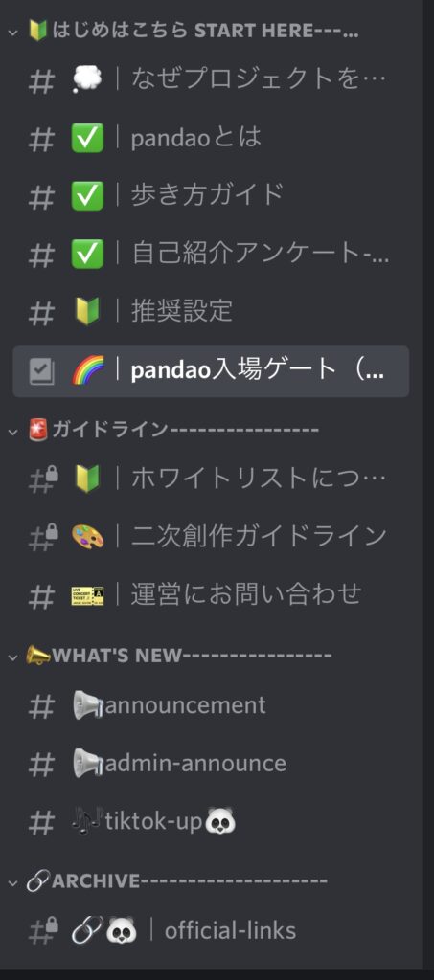Open the official-links channel
The width and height of the screenshot is (434, 980).
(211, 930)
